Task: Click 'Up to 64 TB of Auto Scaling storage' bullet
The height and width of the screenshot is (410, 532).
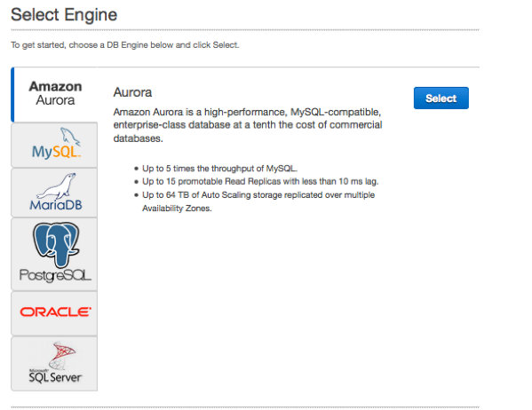Action: pyautogui.click(x=258, y=201)
